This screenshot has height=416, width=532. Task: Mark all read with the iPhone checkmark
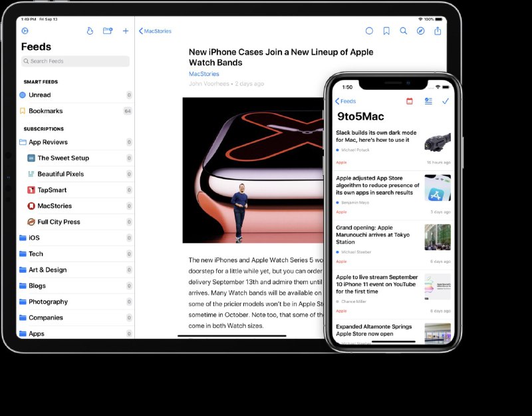coord(446,101)
